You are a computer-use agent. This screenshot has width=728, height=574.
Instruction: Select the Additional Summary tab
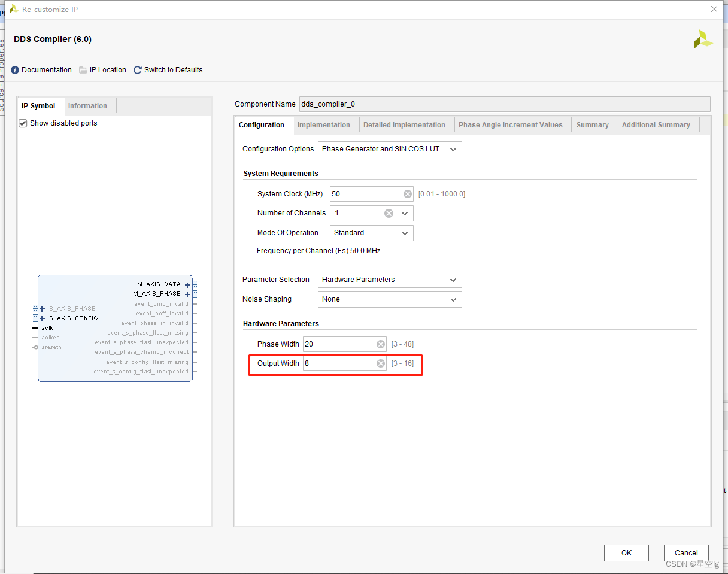pos(656,125)
